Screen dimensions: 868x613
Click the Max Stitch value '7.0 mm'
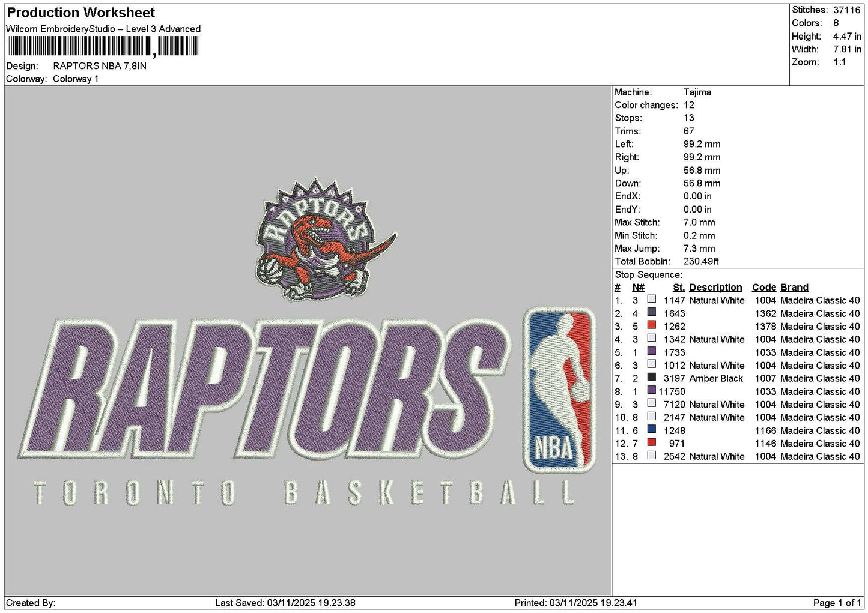click(x=699, y=222)
